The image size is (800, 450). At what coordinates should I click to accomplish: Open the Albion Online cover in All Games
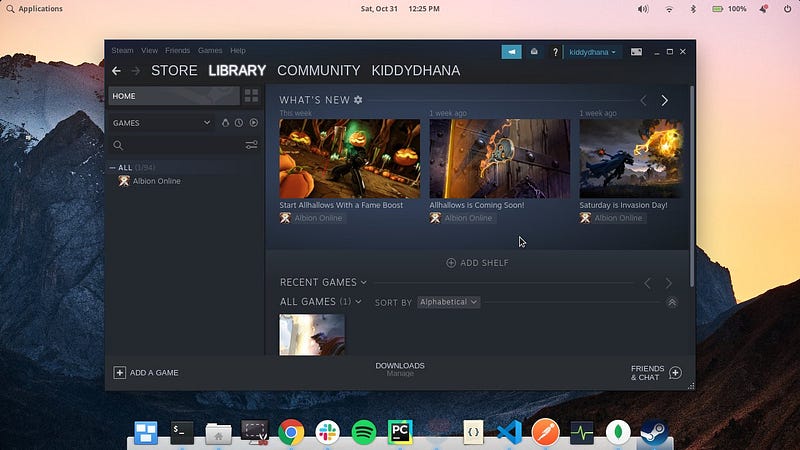312,335
